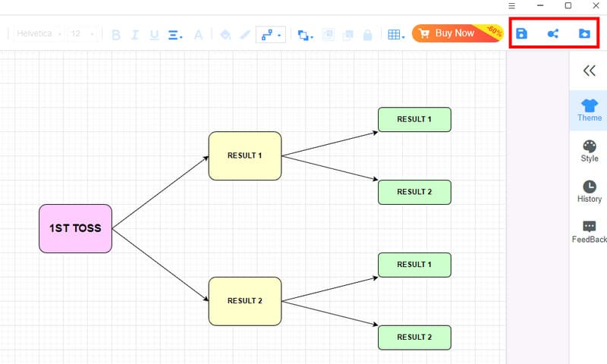Click the Buy Now button
The height and width of the screenshot is (364, 607).
pos(458,33)
